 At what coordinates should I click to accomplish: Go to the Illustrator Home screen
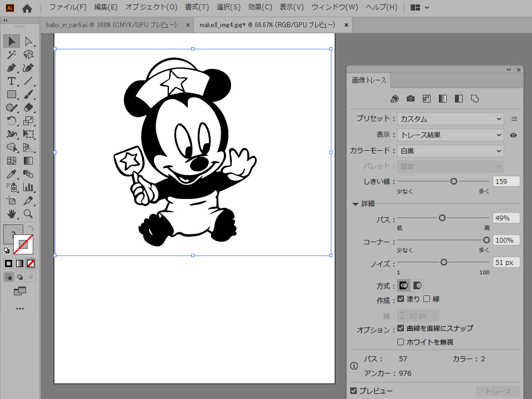pyautogui.click(x=27, y=8)
